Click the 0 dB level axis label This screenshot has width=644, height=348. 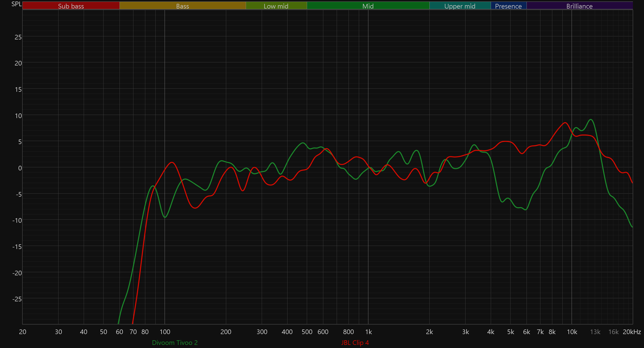pyautogui.click(x=20, y=168)
